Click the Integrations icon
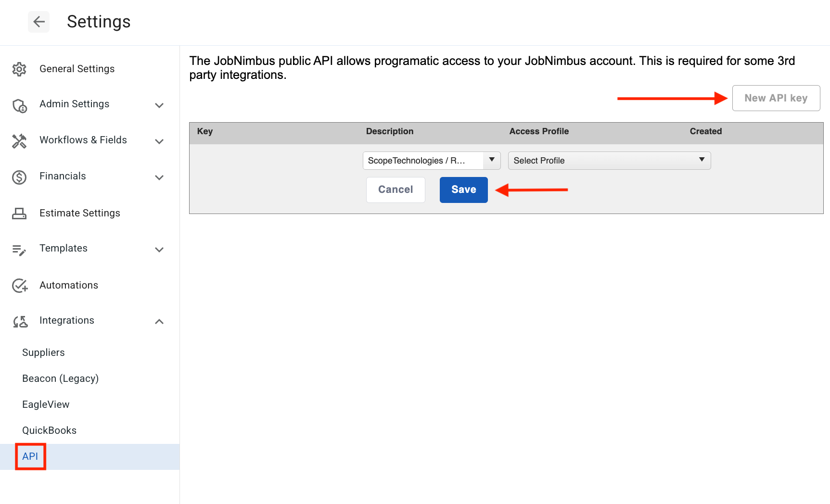This screenshot has width=830, height=504. pos(20,321)
